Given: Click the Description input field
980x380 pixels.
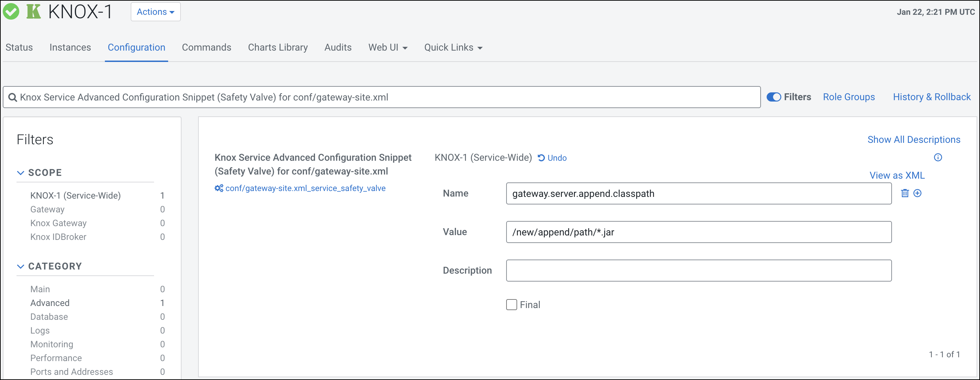Looking at the screenshot, I should point(698,271).
